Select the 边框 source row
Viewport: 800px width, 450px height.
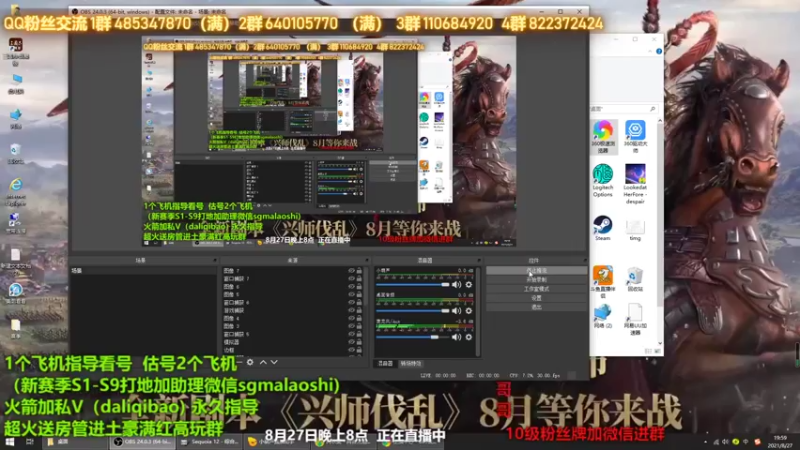(286, 350)
